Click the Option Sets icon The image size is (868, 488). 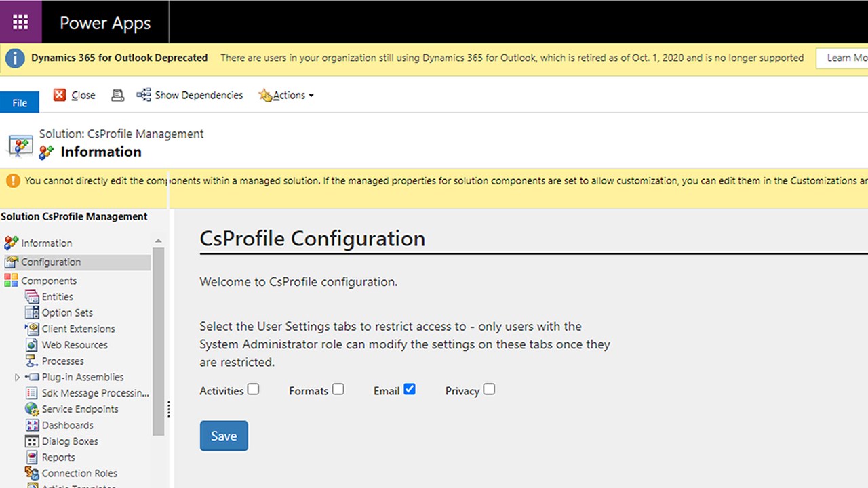tap(32, 312)
